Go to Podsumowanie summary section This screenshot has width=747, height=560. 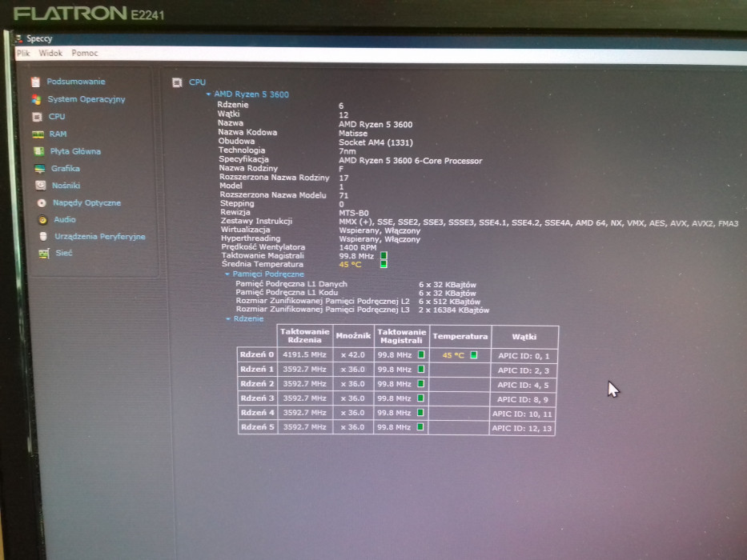coord(76,82)
